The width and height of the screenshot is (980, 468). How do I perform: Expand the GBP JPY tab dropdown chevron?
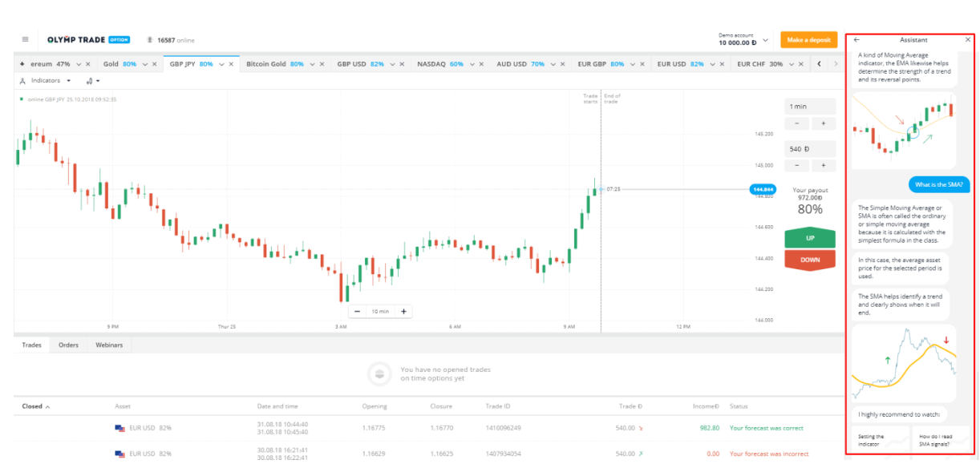click(221, 64)
